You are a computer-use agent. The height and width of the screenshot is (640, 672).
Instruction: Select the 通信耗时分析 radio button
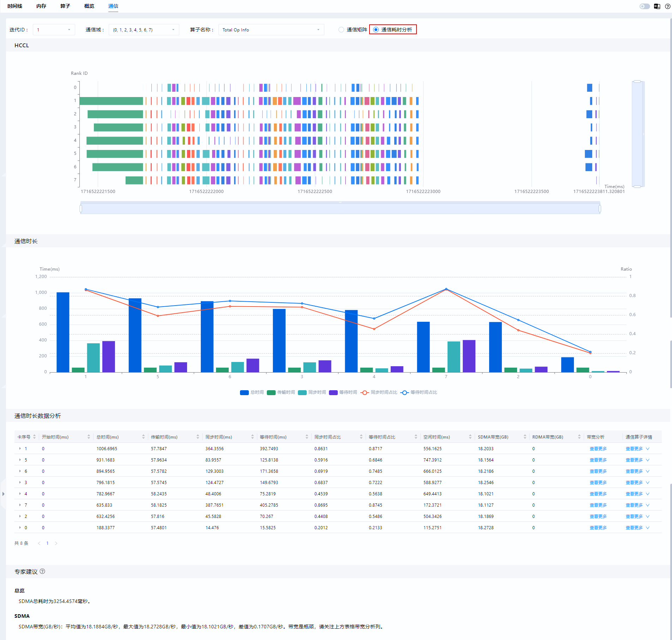pyautogui.click(x=376, y=30)
